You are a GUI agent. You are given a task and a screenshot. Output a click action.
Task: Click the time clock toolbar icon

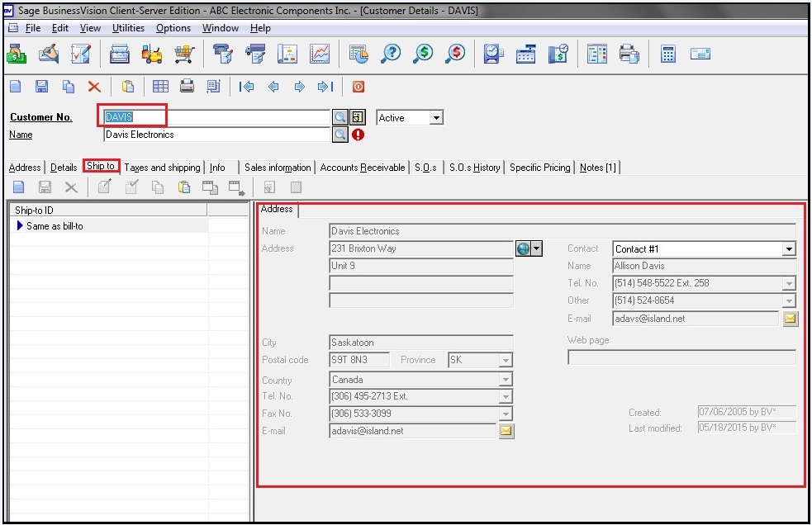click(493, 54)
